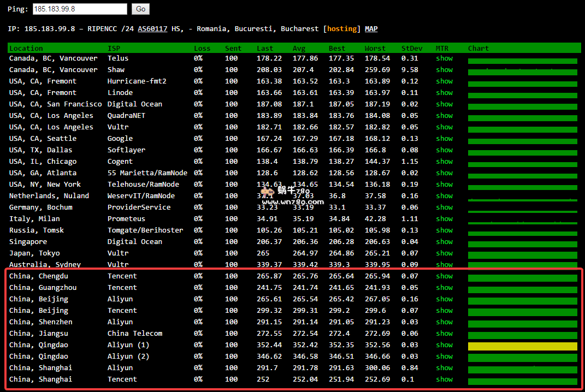Click the Location column header
The width and height of the screenshot is (585, 392).
point(26,49)
